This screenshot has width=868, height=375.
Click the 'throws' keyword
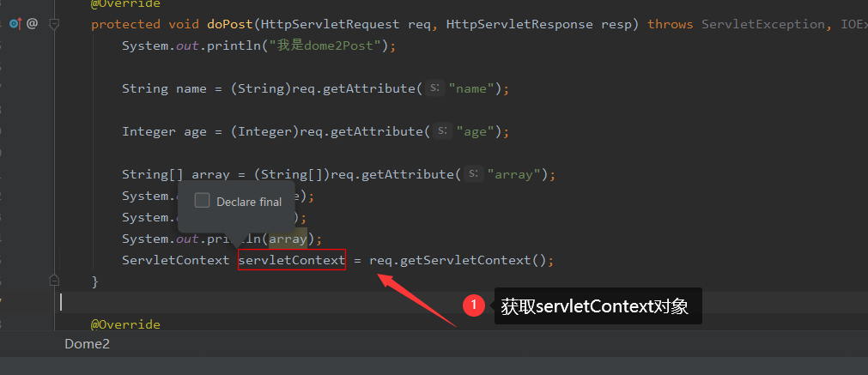point(671,24)
